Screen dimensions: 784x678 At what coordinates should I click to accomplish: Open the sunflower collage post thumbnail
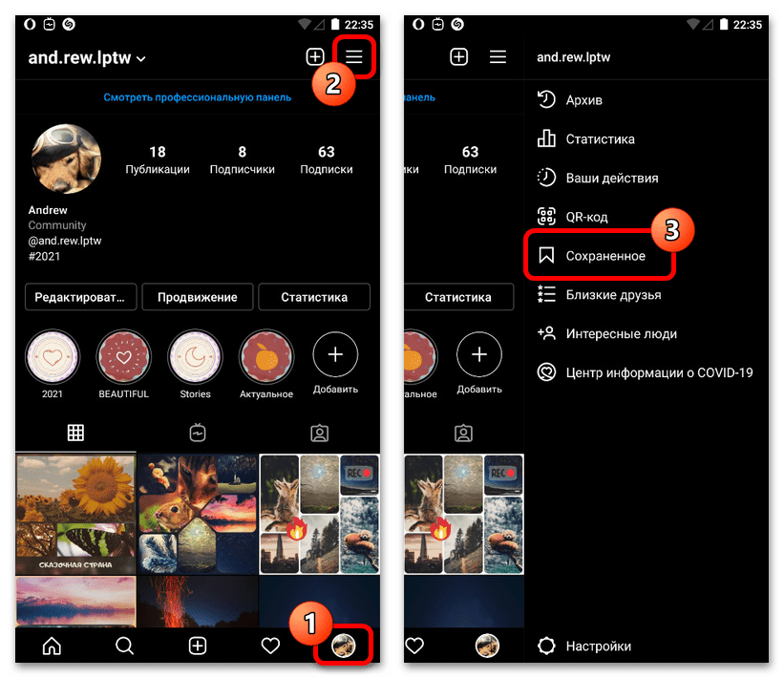(x=75, y=514)
